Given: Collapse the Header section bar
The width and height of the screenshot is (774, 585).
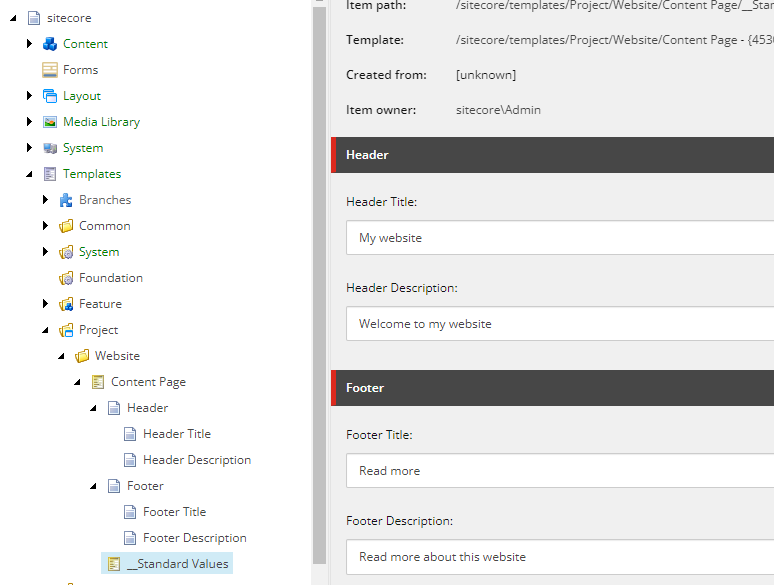Looking at the screenshot, I should tap(552, 155).
